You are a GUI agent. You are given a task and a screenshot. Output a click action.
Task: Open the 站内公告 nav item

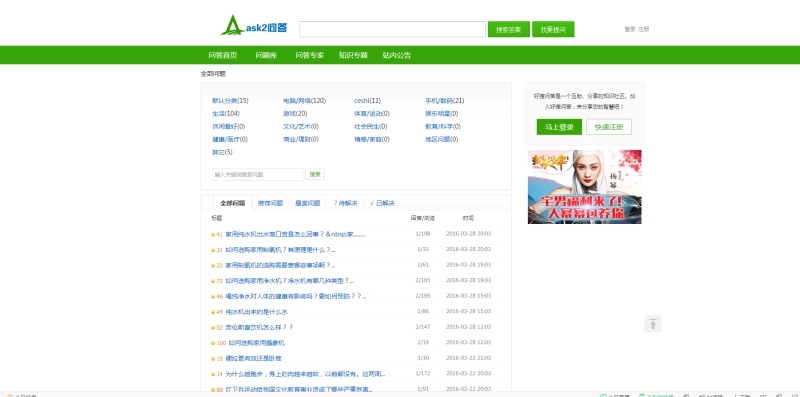397,55
